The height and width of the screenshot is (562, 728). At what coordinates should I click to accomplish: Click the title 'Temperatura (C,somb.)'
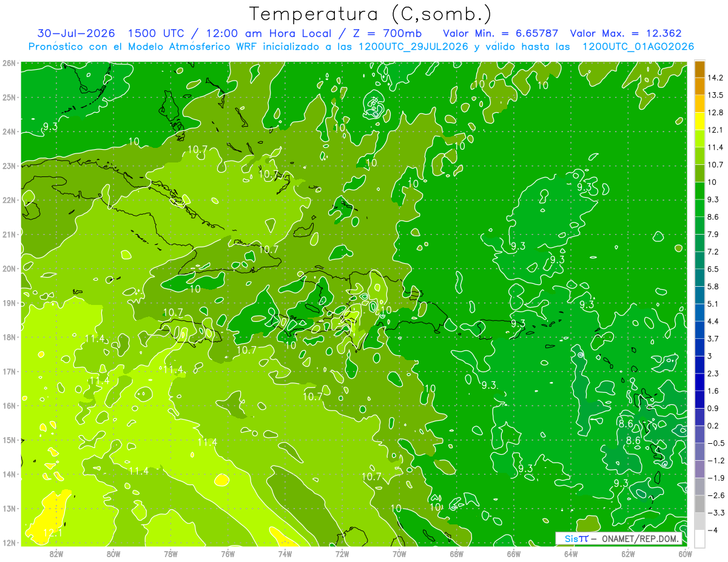click(x=371, y=14)
